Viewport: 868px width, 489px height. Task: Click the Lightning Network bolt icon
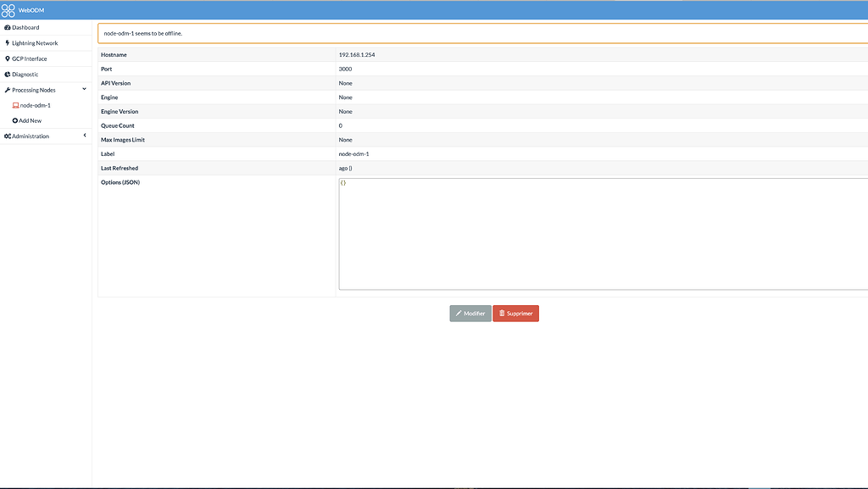coord(8,42)
